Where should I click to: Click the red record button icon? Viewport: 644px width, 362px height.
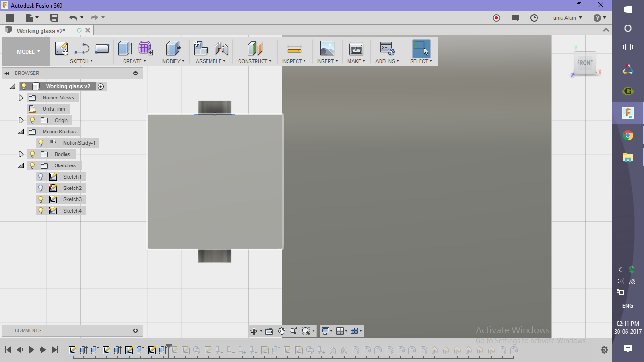[x=496, y=18]
